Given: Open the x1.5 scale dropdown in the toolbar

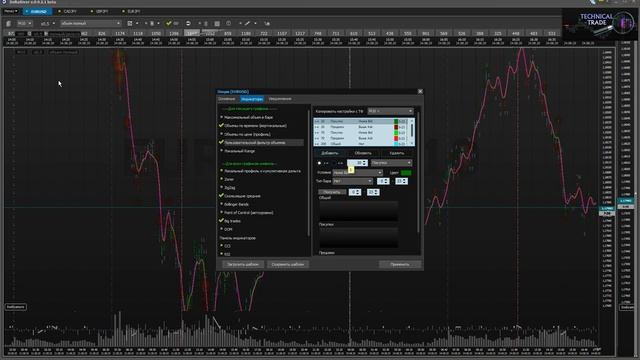Looking at the screenshot, I should 47,24.
